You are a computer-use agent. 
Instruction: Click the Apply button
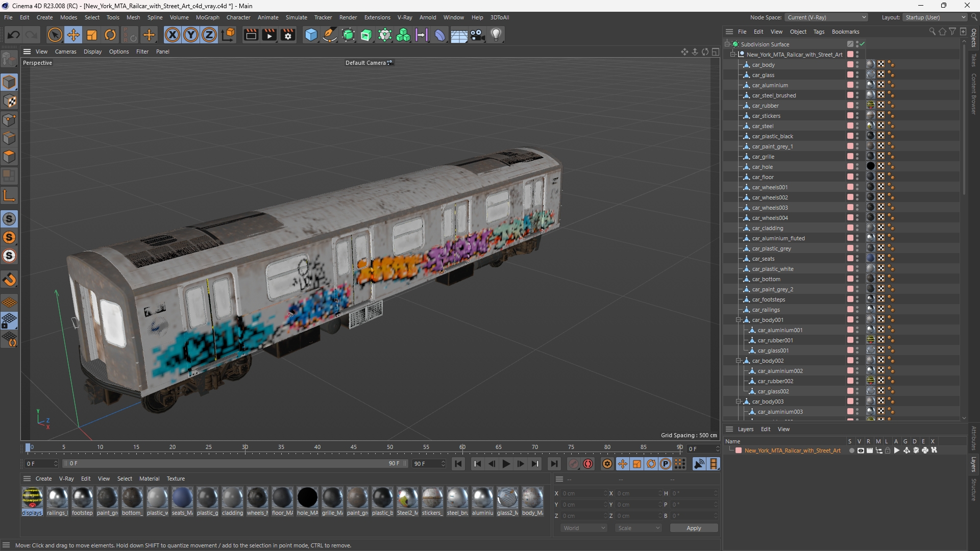[x=694, y=528]
